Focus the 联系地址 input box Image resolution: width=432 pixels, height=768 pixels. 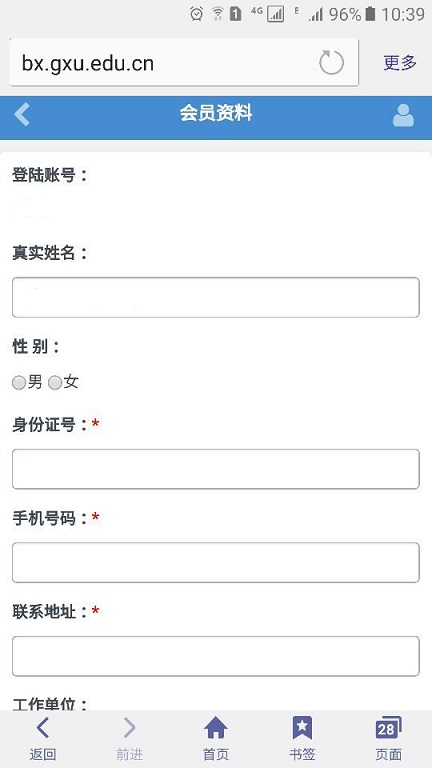click(216, 656)
